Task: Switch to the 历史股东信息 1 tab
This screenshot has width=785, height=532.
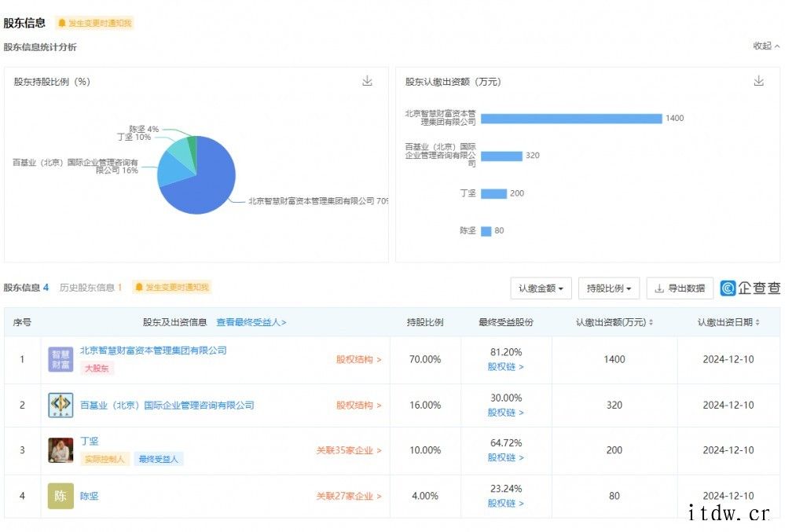Action: (x=90, y=288)
